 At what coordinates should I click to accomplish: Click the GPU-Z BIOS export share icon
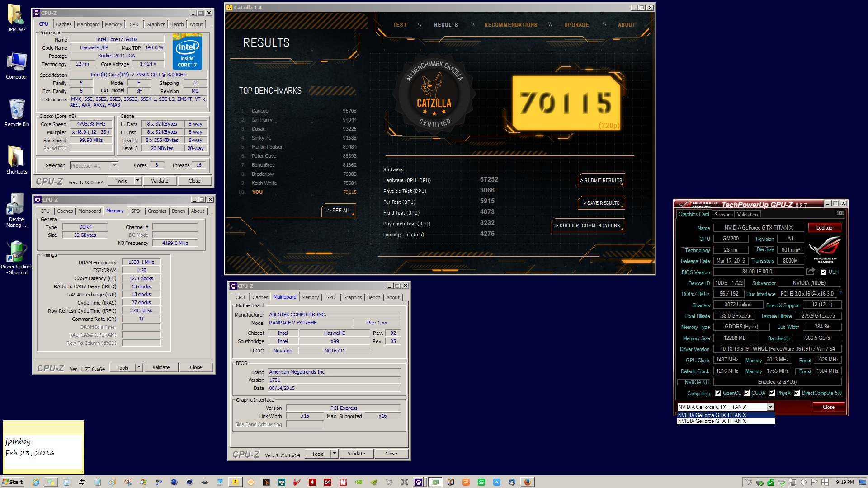[810, 272]
